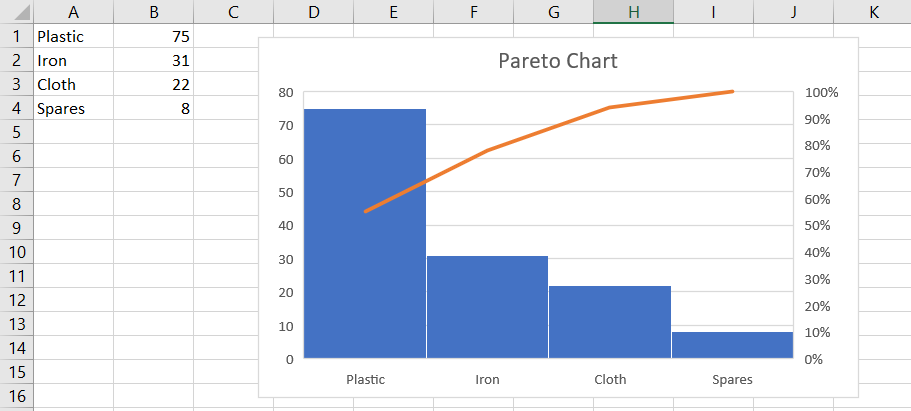Select row 16 header
Viewport: 911px width, 411px height.
click(17, 396)
